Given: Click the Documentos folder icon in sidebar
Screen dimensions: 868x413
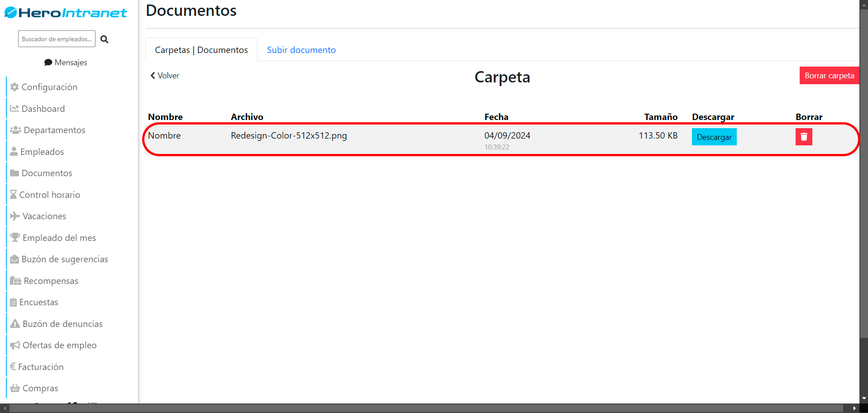Looking at the screenshot, I should point(14,173).
